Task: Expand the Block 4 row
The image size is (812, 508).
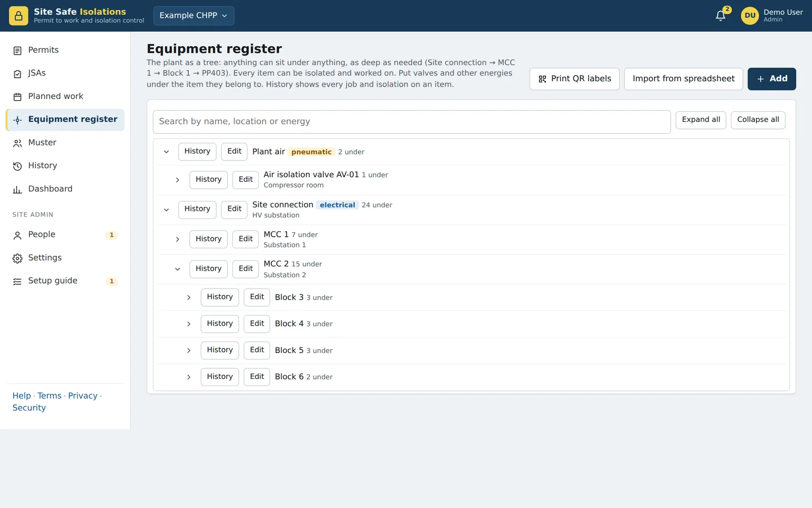Action: coord(189,324)
